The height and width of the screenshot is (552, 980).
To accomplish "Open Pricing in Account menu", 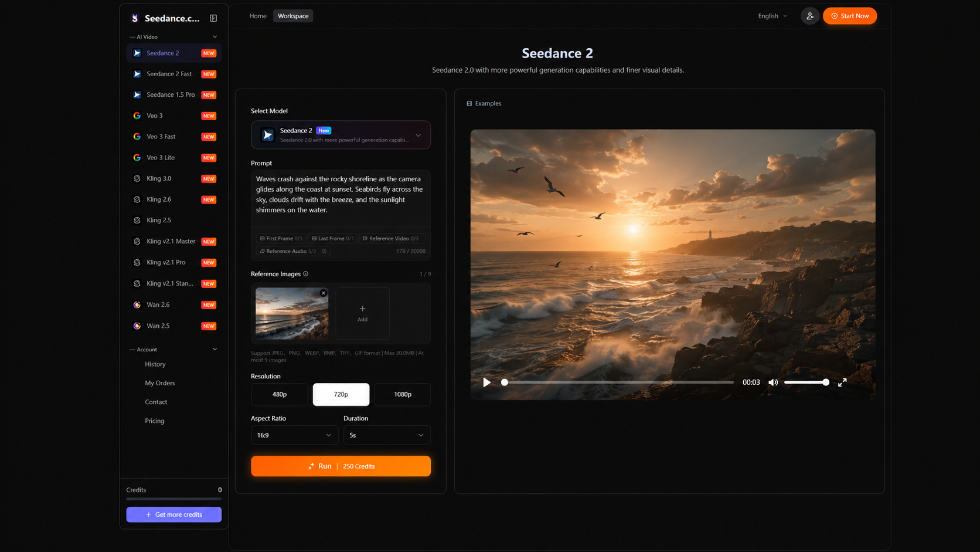I will click(155, 421).
